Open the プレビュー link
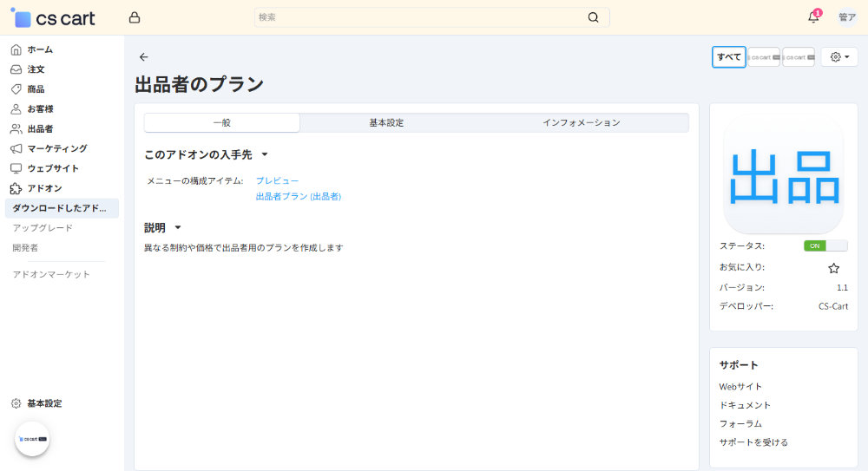This screenshot has width=868, height=471. tap(277, 180)
